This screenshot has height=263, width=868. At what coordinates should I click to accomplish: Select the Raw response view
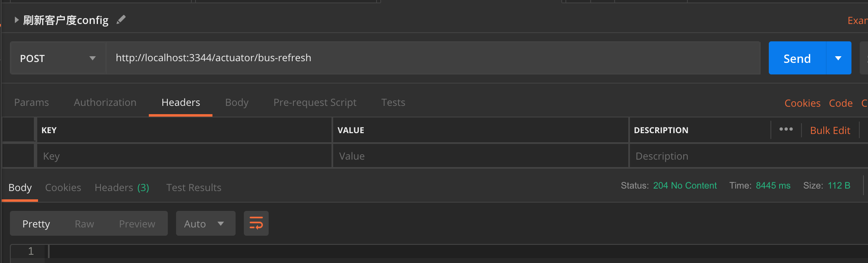[84, 224]
